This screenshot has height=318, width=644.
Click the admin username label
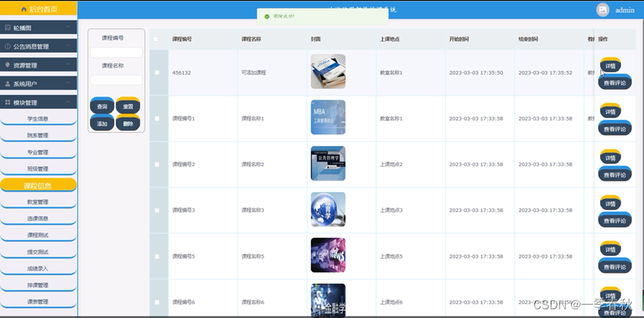click(625, 10)
